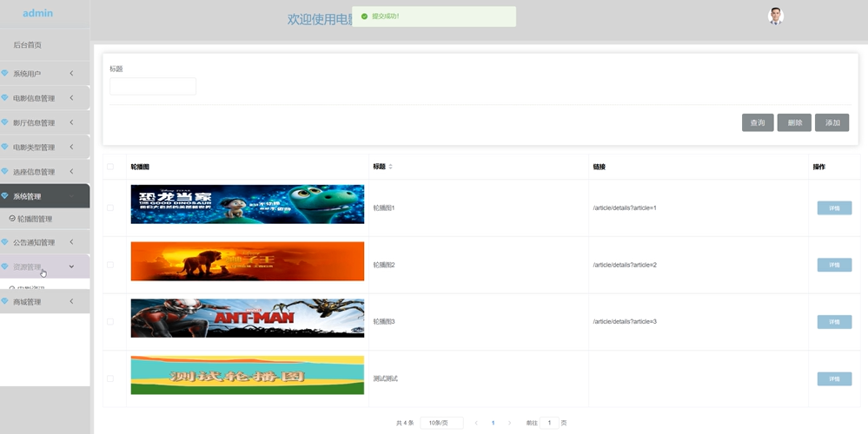Go to previous page arrow
Viewport: 868px width, 434px height.
point(476,423)
